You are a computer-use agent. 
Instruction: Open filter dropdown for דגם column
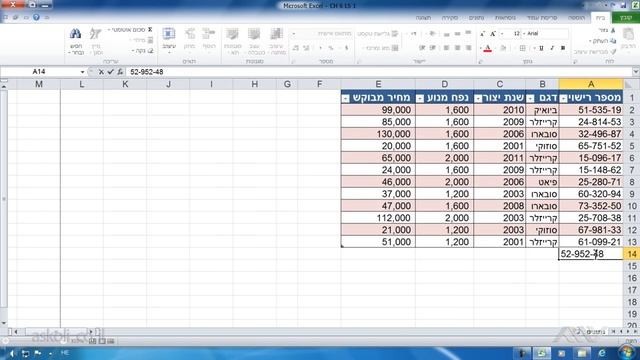click(530, 98)
